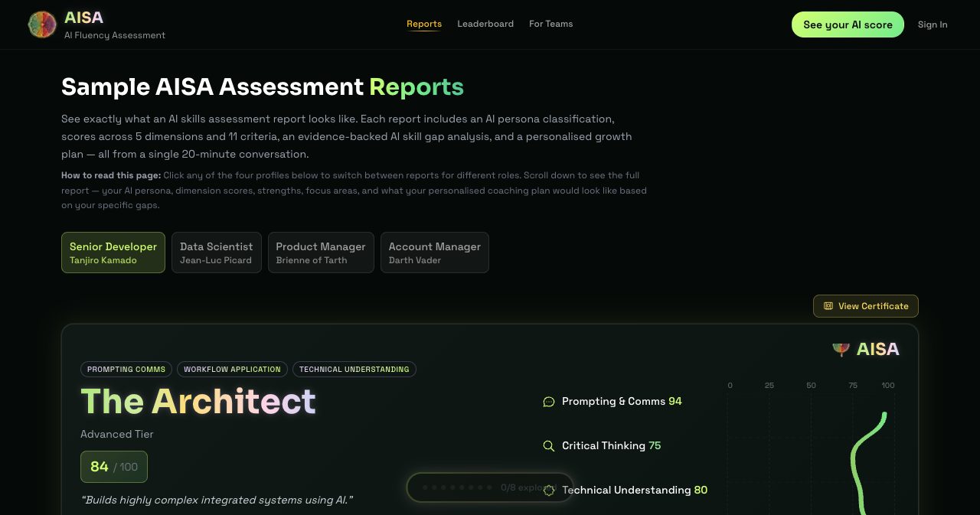Click the Sample AISA Assessment Reports heading
This screenshot has height=515, width=980.
tap(263, 87)
